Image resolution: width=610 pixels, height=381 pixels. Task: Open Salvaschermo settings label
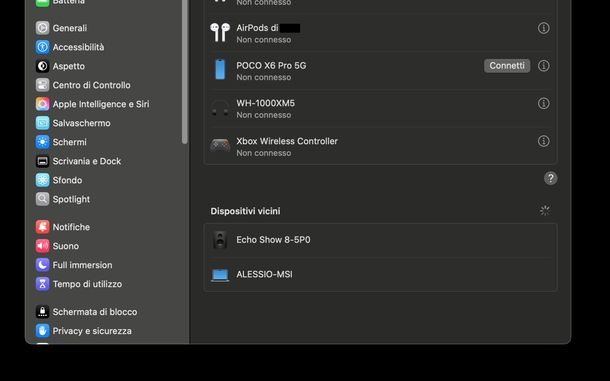[x=81, y=123]
